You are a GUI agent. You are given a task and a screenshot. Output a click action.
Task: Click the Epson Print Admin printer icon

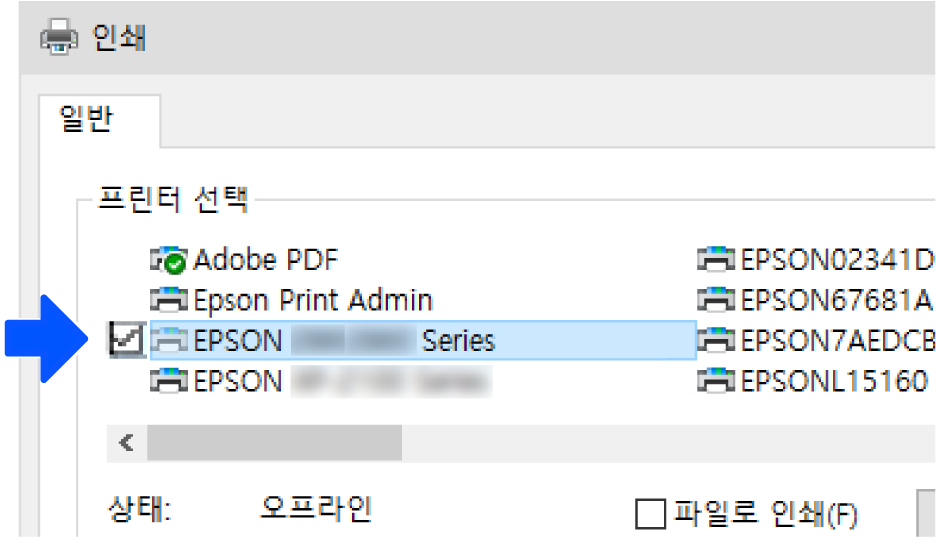168,299
